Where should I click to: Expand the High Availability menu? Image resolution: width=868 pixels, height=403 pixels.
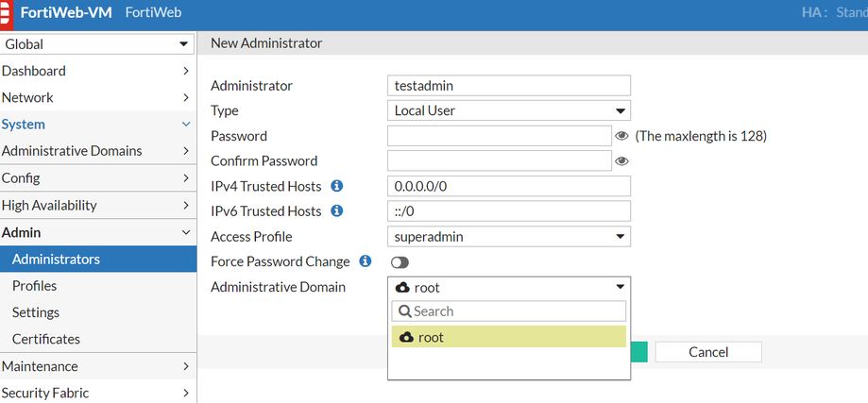[x=97, y=205]
